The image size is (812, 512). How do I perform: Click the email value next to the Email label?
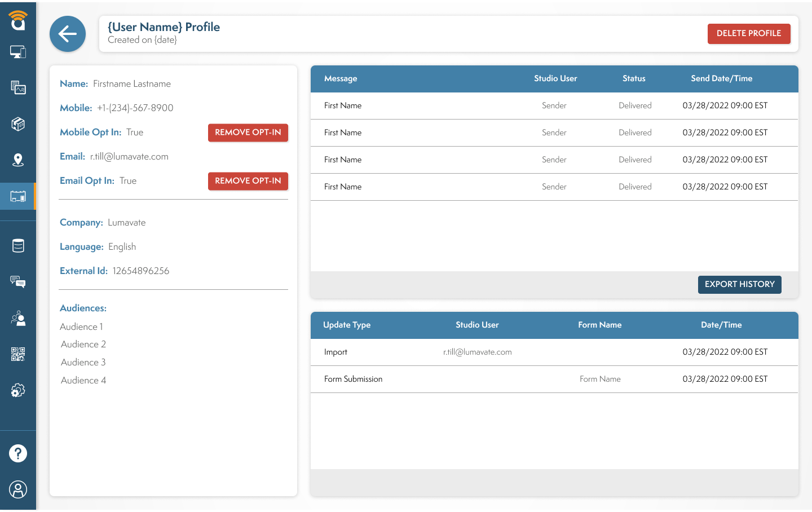(129, 156)
